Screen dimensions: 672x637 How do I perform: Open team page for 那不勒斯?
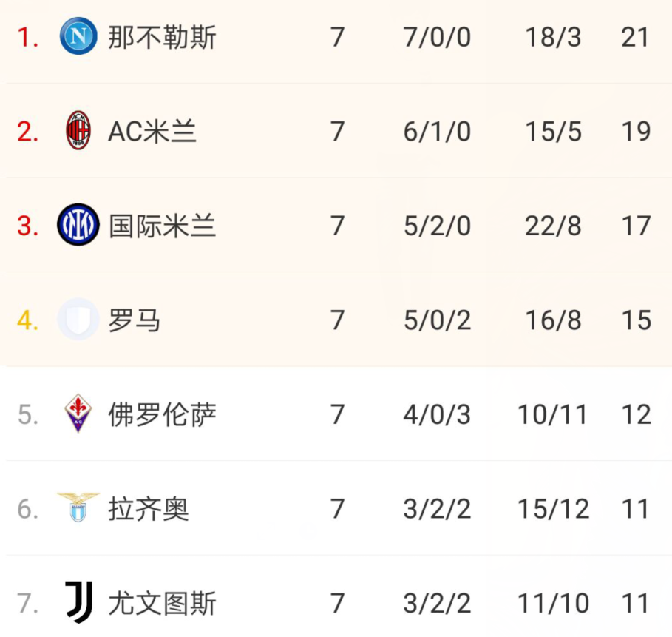pos(162,37)
